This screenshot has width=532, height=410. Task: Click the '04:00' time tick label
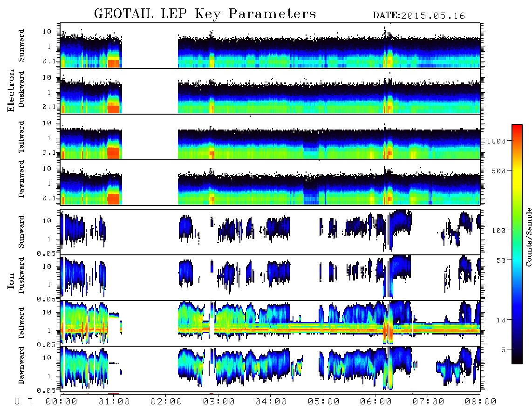click(271, 402)
